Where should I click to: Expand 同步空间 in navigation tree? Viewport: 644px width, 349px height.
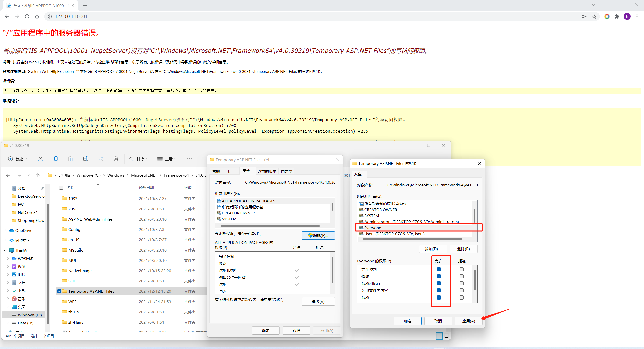click(5, 240)
